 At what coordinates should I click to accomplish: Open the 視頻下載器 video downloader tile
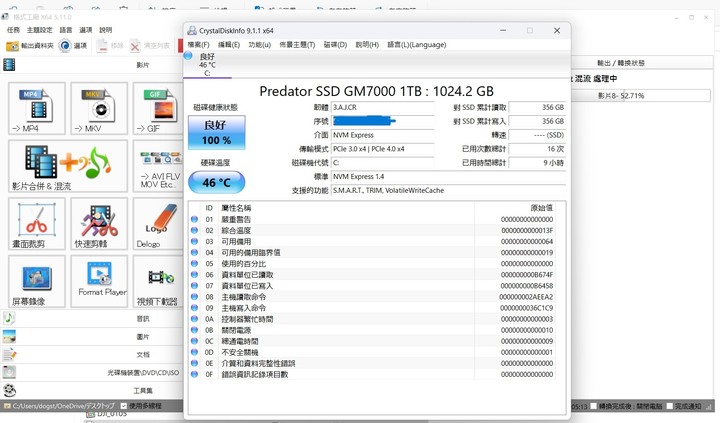click(x=158, y=281)
